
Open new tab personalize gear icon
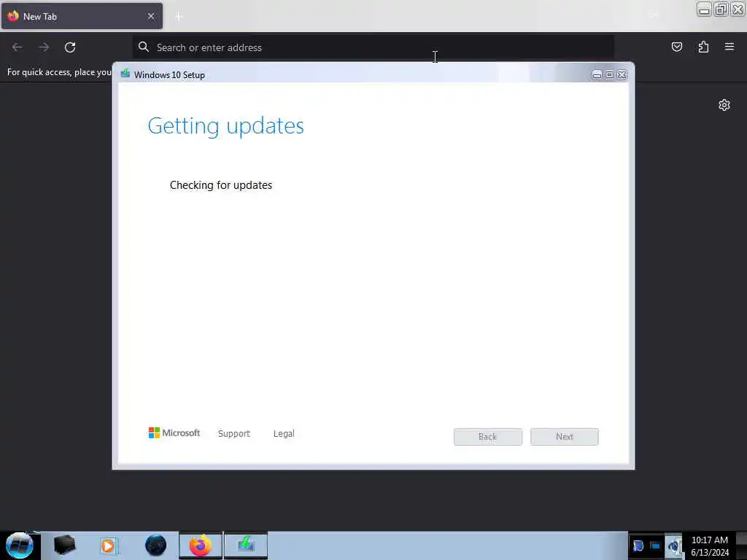(x=724, y=105)
